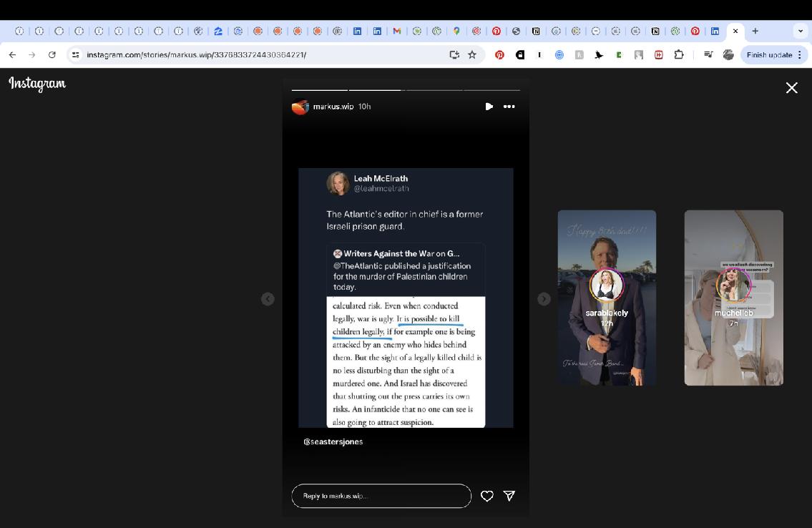
Task: Advance to the next story with the right arrow
Action: (x=544, y=299)
